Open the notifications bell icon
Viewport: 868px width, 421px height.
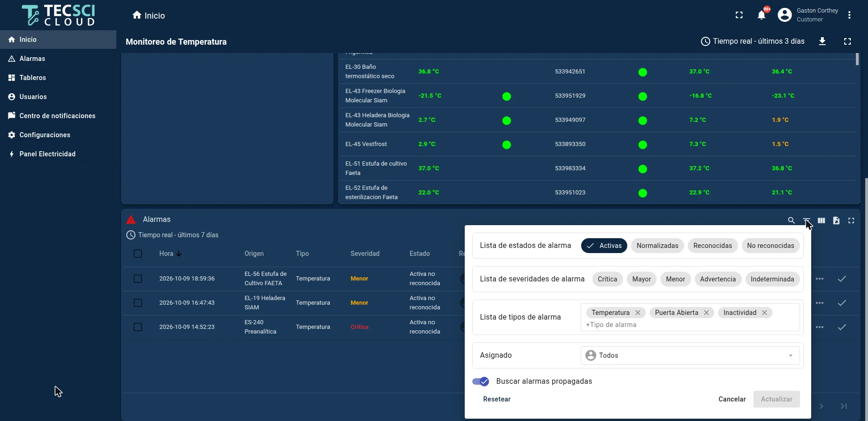click(761, 15)
